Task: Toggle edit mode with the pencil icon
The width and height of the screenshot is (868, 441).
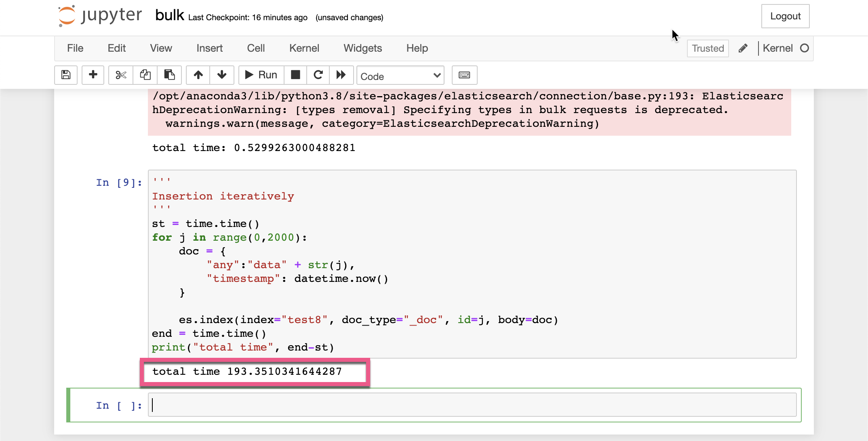Action: [743, 48]
